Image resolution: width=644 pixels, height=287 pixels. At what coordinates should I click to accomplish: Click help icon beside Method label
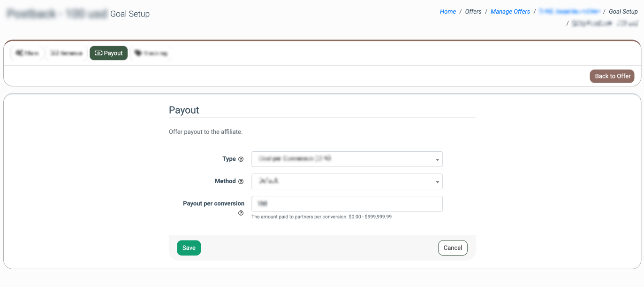[241, 181]
